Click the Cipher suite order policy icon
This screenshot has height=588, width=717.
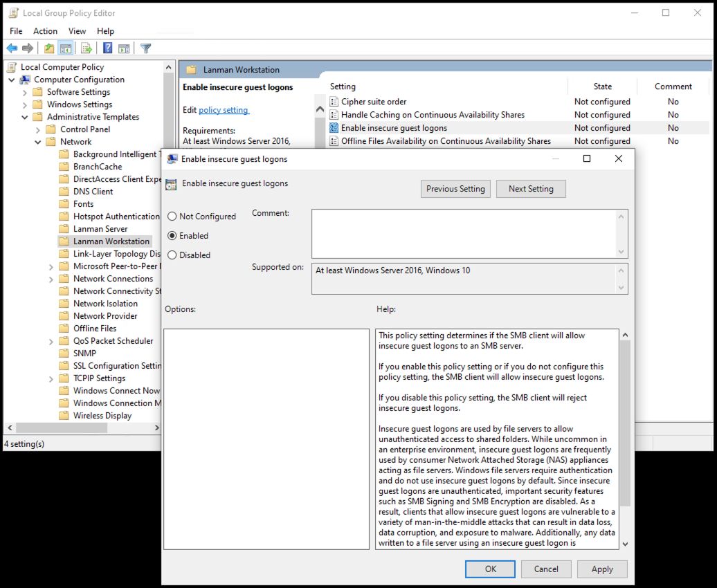point(334,102)
